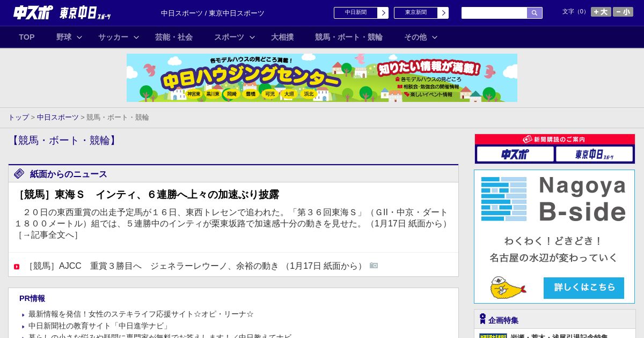Expand the スポーツ dropdown chevron
This screenshot has height=338, width=644.
pos(252,37)
